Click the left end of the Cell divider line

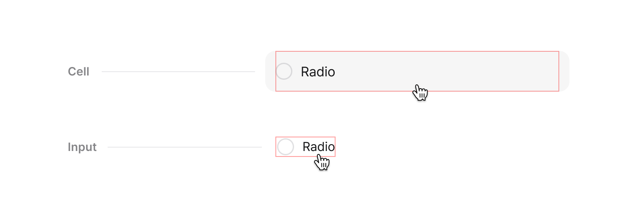pos(104,72)
